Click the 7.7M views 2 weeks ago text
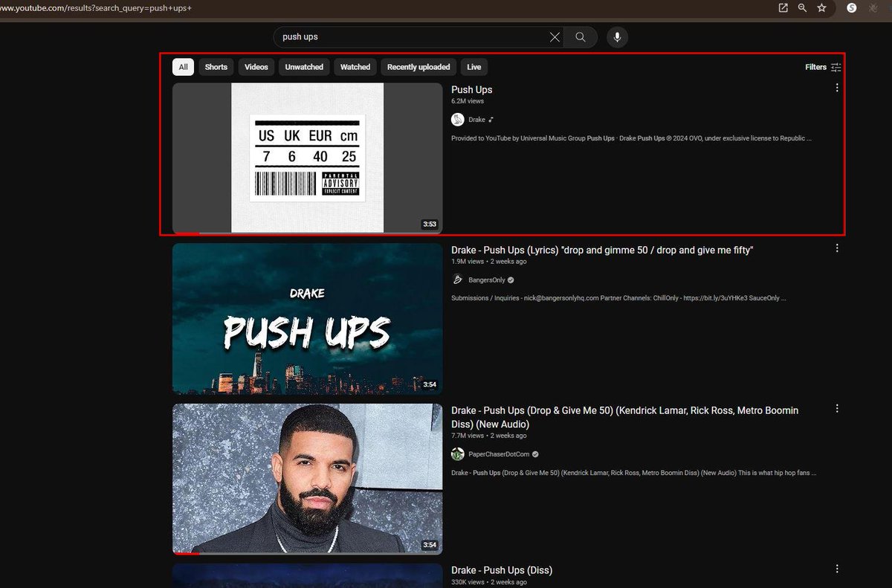892x588 pixels. point(489,436)
